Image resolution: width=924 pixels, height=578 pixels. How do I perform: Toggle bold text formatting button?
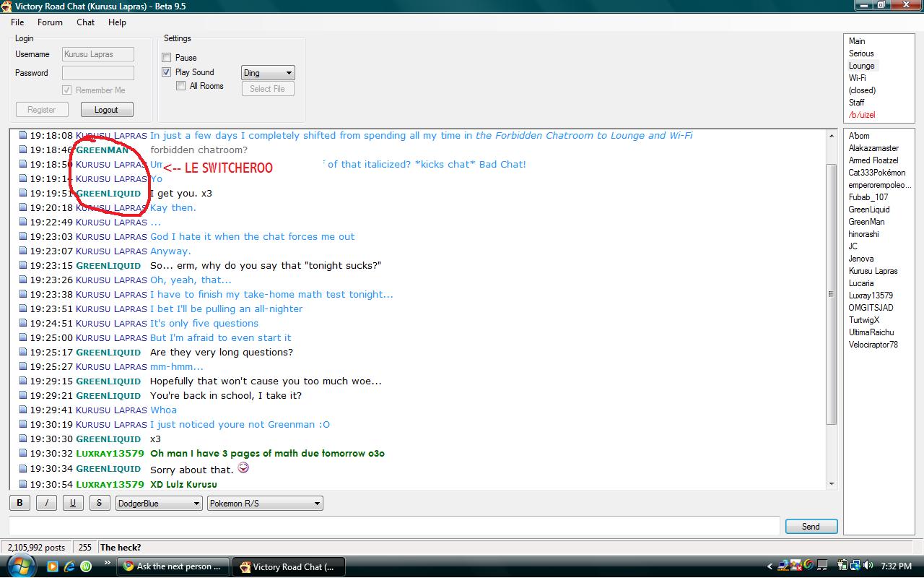click(19, 504)
